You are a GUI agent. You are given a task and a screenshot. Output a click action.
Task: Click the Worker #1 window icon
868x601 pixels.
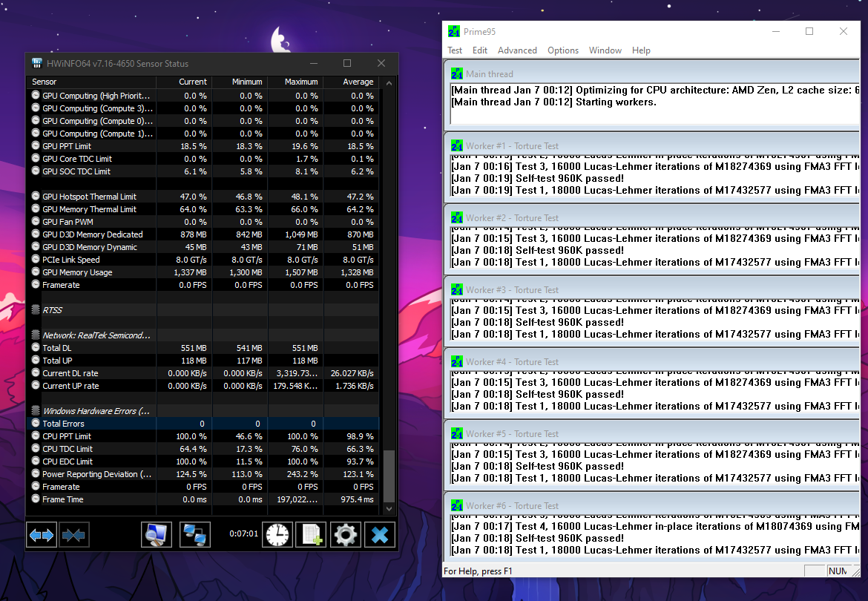(x=457, y=145)
